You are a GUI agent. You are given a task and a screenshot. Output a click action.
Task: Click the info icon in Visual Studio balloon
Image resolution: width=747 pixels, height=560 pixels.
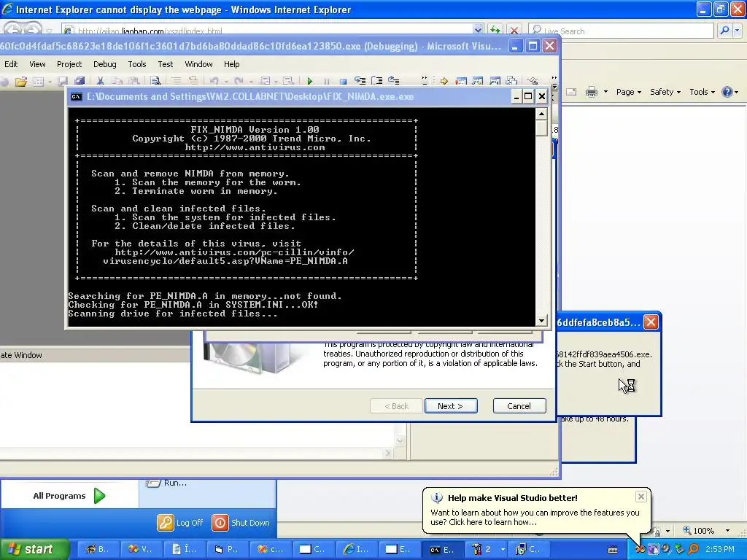[x=436, y=498]
